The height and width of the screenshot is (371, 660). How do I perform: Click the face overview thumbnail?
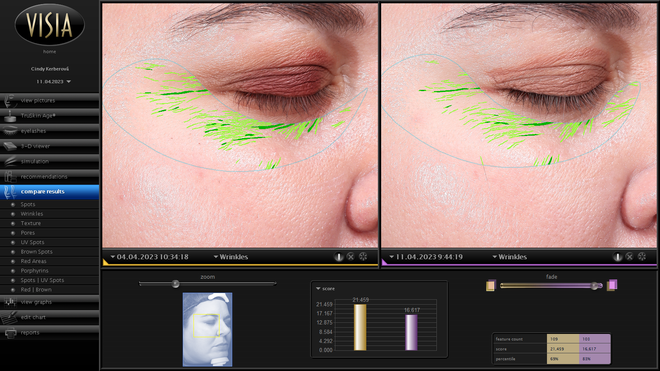[x=208, y=329]
